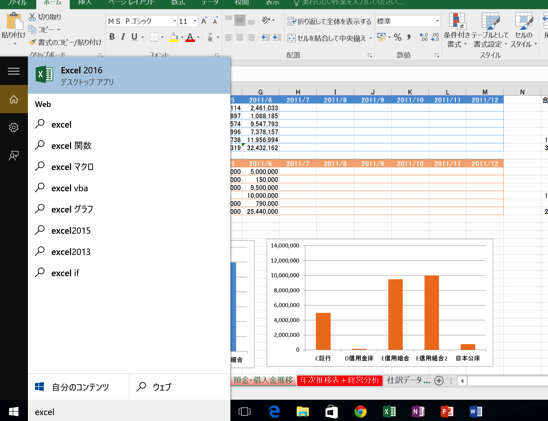Switch to sheet tab 預金・借入金推移
Image resolution: width=548 pixels, height=421 pixels.
point(263,380)
